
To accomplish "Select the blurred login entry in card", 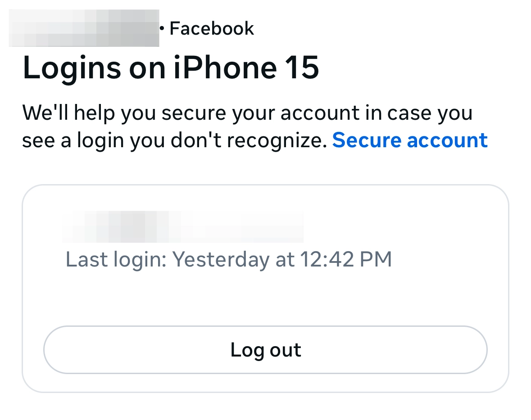I will tap(182, 226).
